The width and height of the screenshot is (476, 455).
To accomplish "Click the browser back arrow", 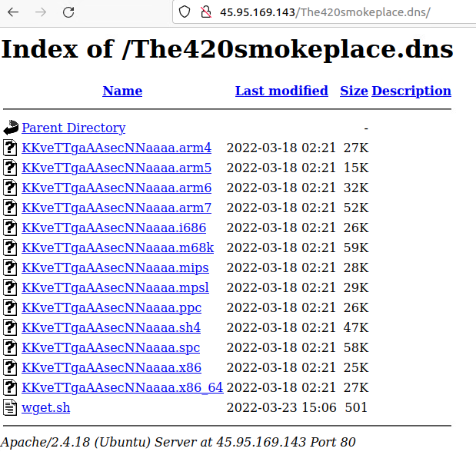I will 14,12.
